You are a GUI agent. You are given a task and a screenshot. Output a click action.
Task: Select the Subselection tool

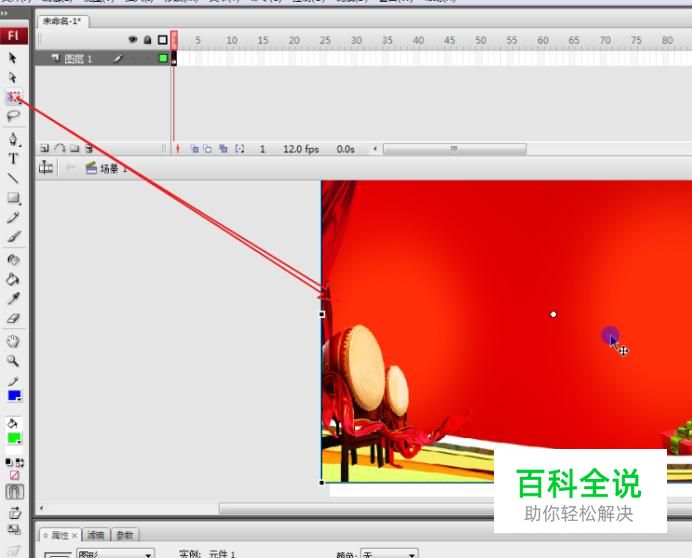coord(12,78)
